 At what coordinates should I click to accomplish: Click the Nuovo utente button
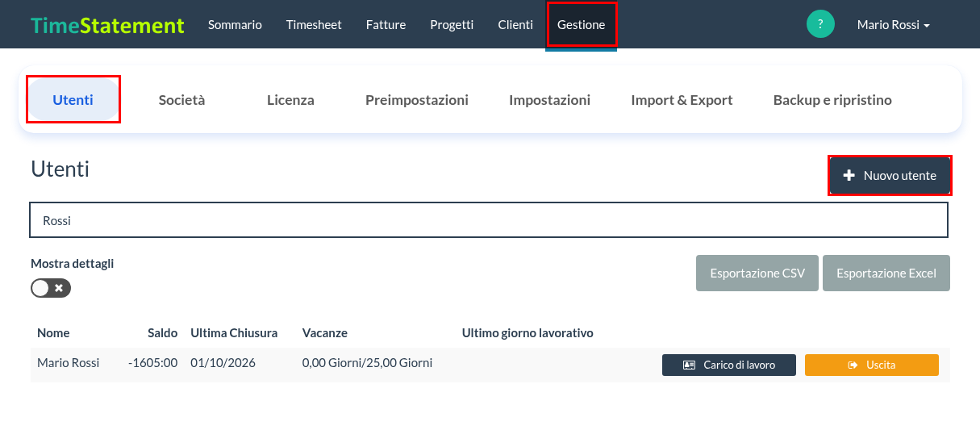(x=890, y=175)
